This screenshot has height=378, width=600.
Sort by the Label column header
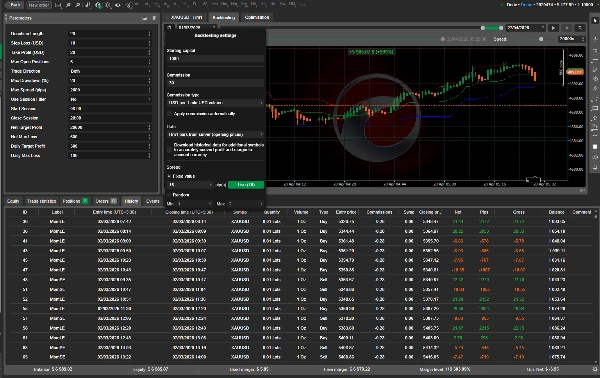point(57,212)
